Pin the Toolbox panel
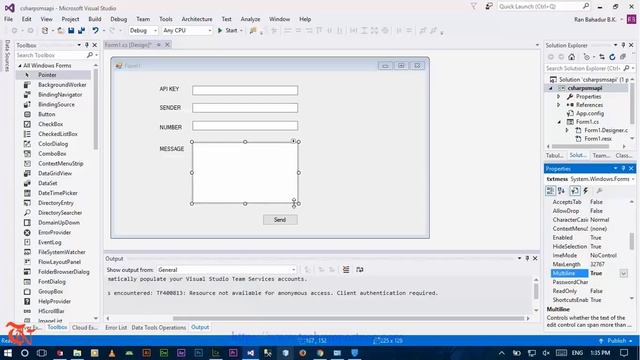The image size is (640, 360). 87,45
